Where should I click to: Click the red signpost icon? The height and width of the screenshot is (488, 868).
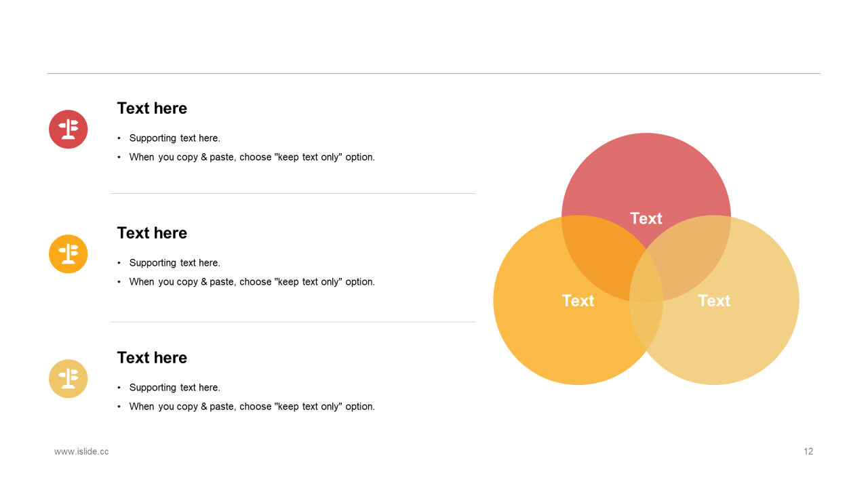[68, 129]
